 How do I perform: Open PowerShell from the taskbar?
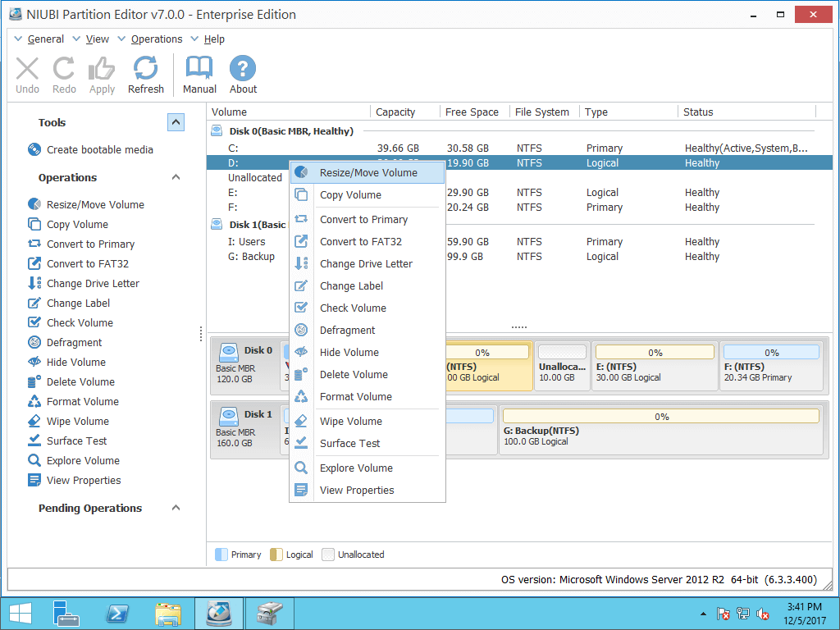116,614
